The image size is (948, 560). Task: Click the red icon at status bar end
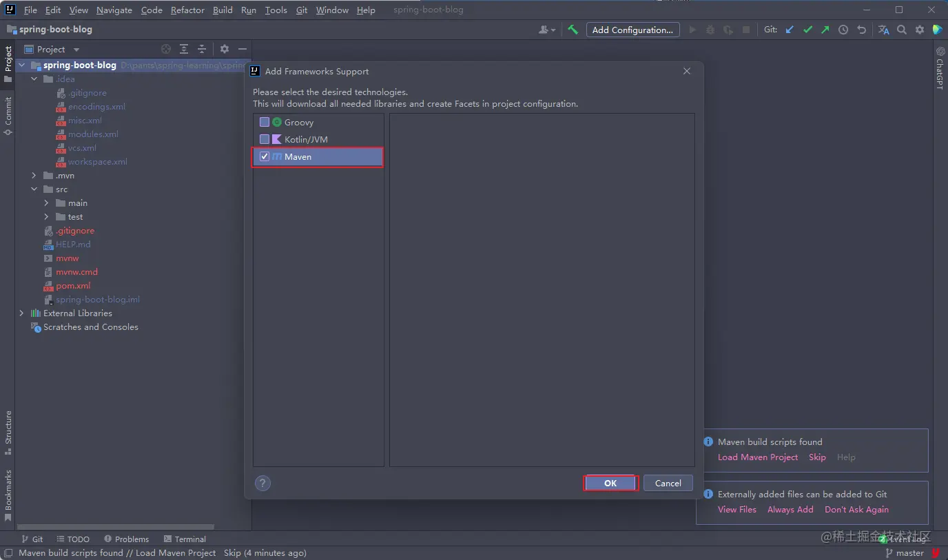point(936,552)
